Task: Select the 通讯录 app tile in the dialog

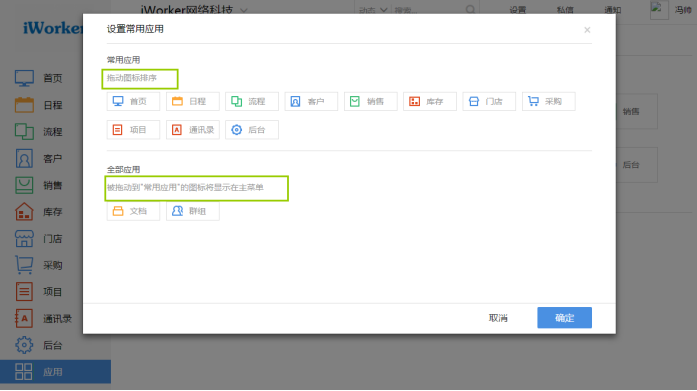Action: tap(192, 130)
